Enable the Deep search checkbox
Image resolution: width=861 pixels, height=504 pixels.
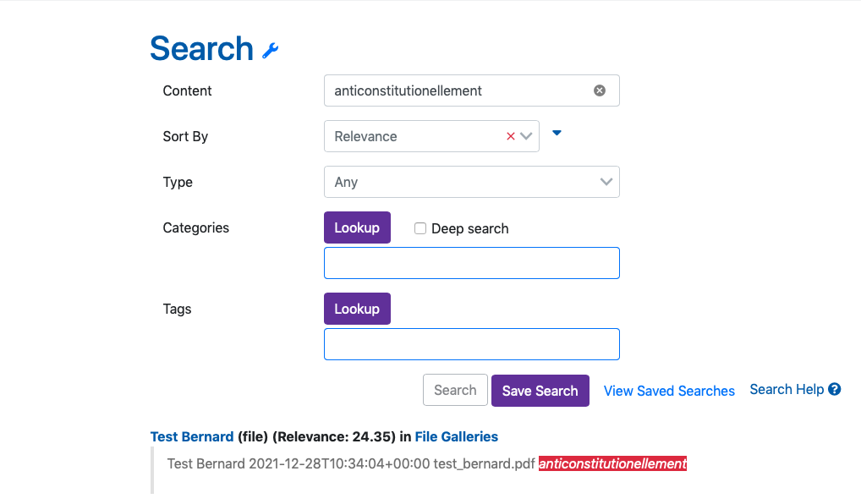point(420,228)
